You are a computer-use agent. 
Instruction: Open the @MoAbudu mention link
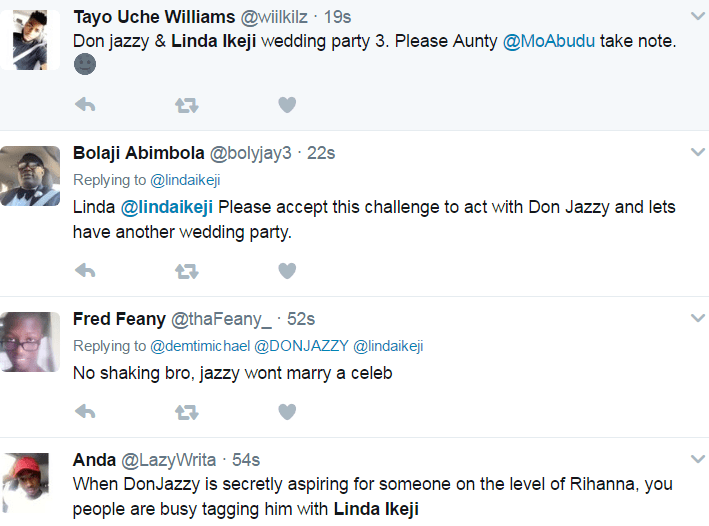coord(549,41)
